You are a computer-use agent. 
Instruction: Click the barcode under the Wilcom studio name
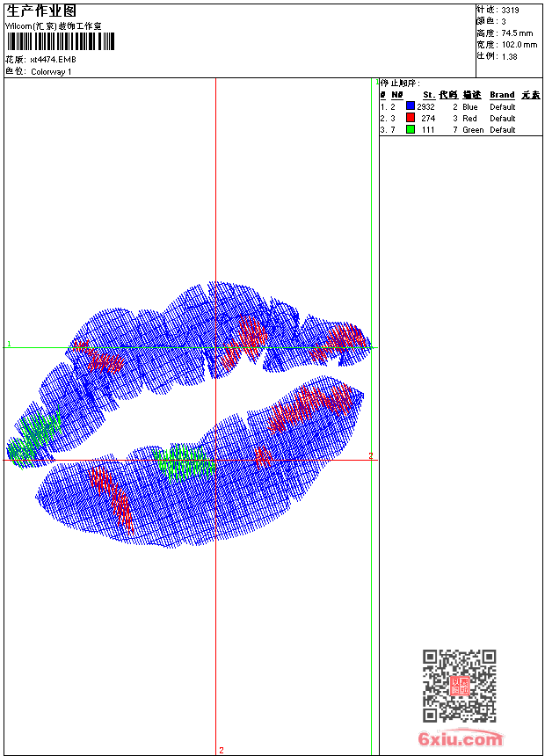coord(61,42)
